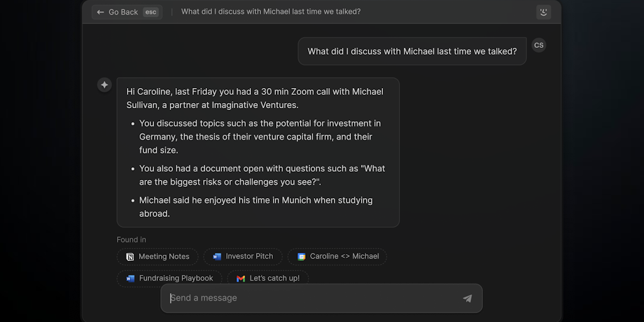This screenshot has height=322, width=644.
Task: Click the sparkle assistant icon beside the reply
Action: click(104, 85)
